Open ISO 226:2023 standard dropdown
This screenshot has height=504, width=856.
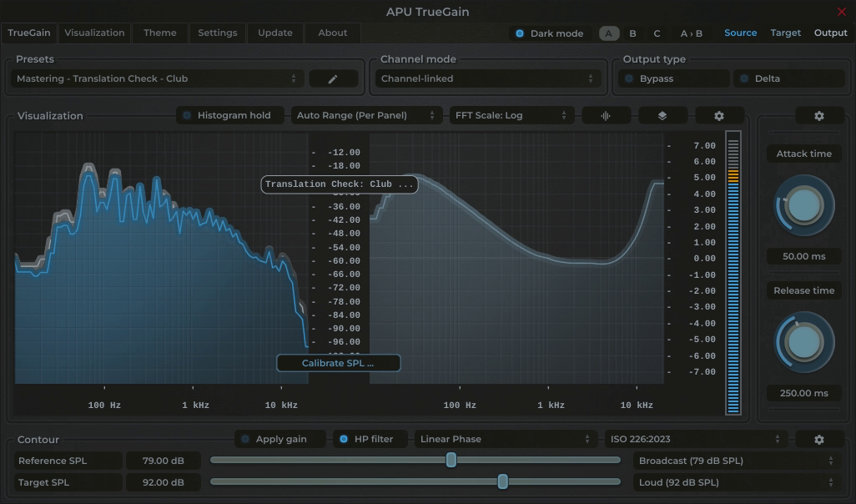click(696, 439)
